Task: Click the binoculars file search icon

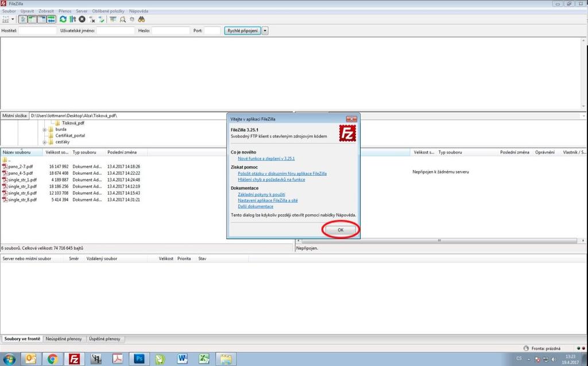Action: 141,19
